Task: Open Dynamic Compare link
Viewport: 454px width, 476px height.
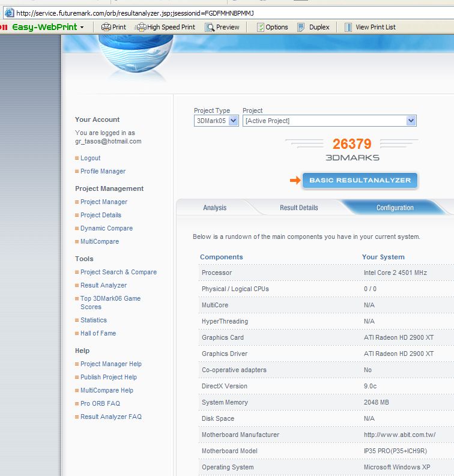Action: point(106,228)
